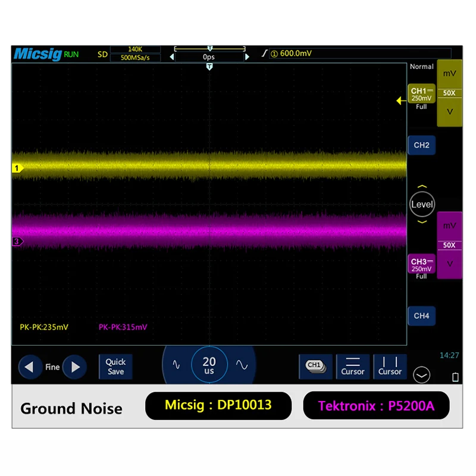476x476 pixels.
Task: Click the Ground Noise caption
Action: 71,409
